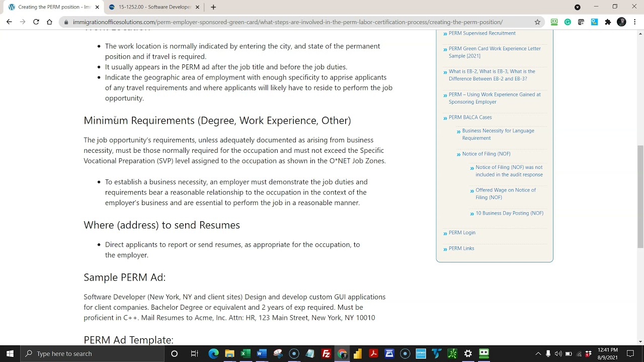The width and height of the screenshot is (644, 362).
Task: Open the Chrome profile avatar
Action: point(621,22)
